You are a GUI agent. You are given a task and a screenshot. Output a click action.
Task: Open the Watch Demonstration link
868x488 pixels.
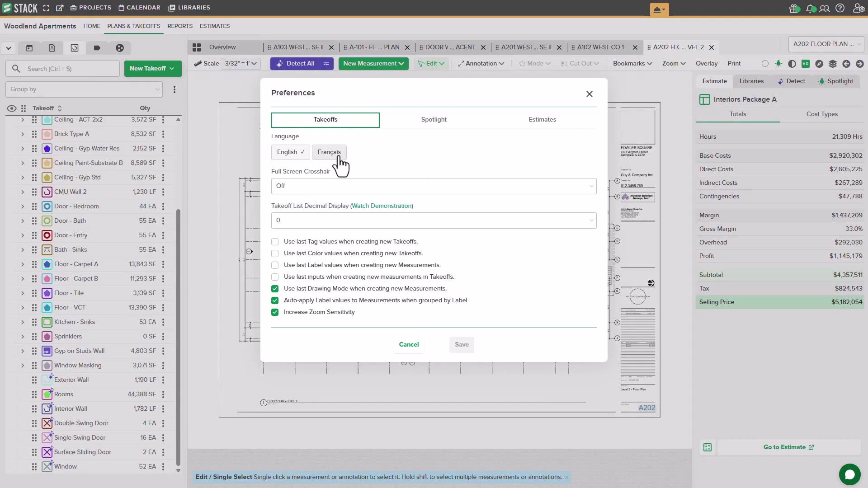382,206
